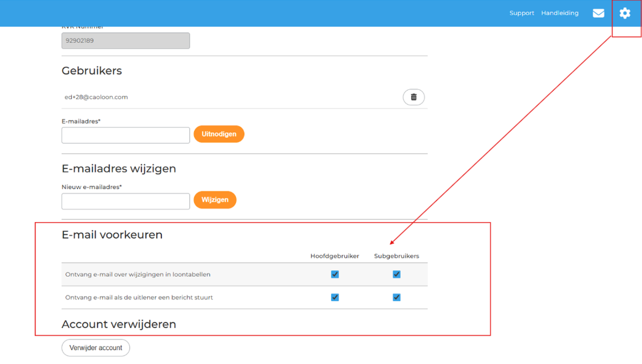
Task: Focus the E-mailadres invite input field
Action: click(x=126, y=135)
